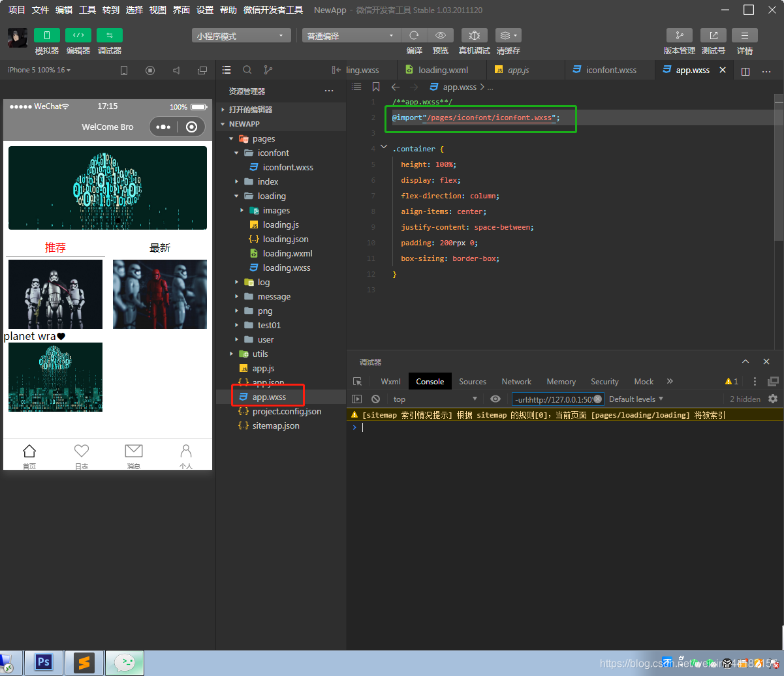Viewport: 784px width, 676px height.
Task: Open the top context dropdown
Action: [x=435, y=399]
